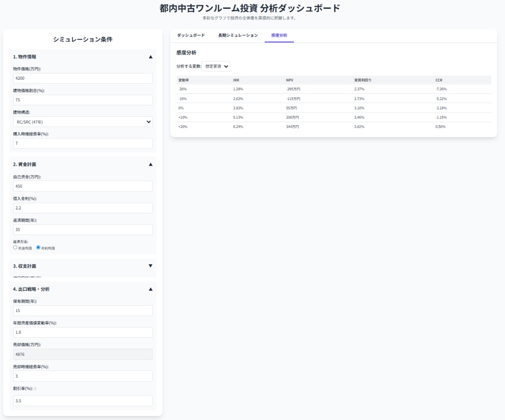The height and width of the screenshot is (420, 505).
Task: Click the -10% row label
Action: click(182, 99)
